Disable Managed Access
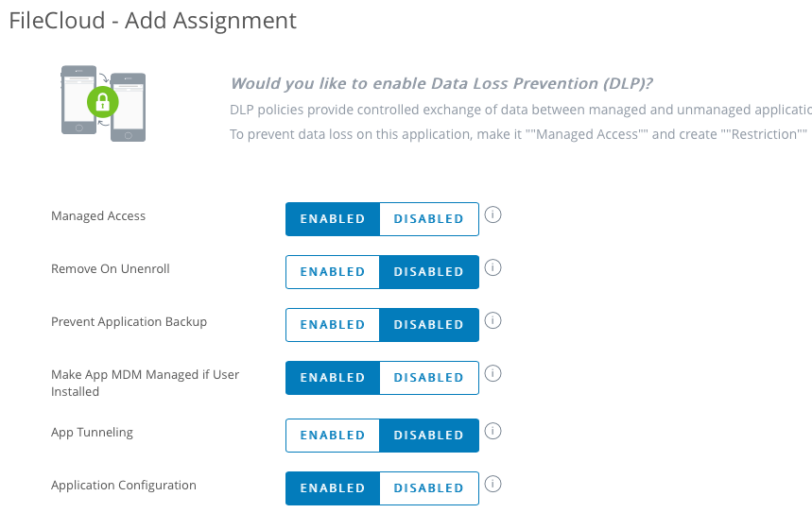Screen dimensions: 812x513 [x=428, y=219]
